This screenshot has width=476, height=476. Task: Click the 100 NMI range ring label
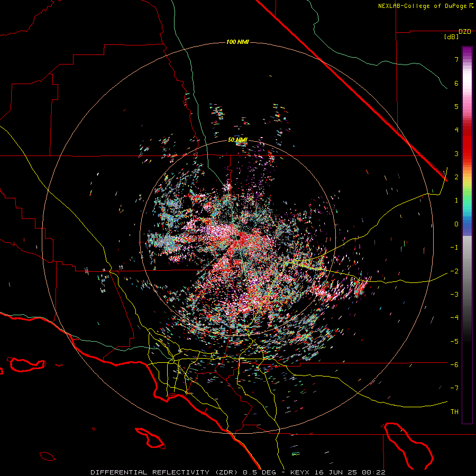tap(237, 42)
